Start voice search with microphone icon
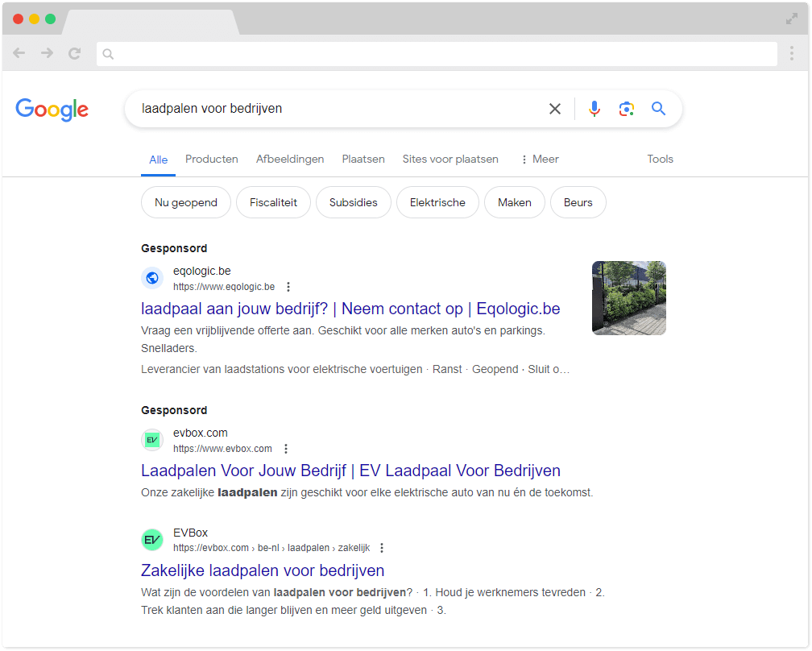The height and width of the screenshot is (651, 812). tap(594, 109)
